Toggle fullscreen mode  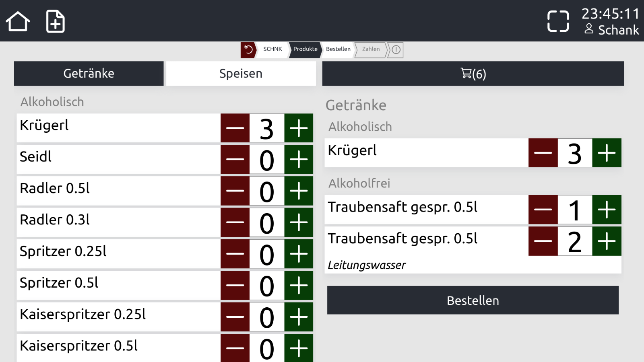tap(558, 21)
